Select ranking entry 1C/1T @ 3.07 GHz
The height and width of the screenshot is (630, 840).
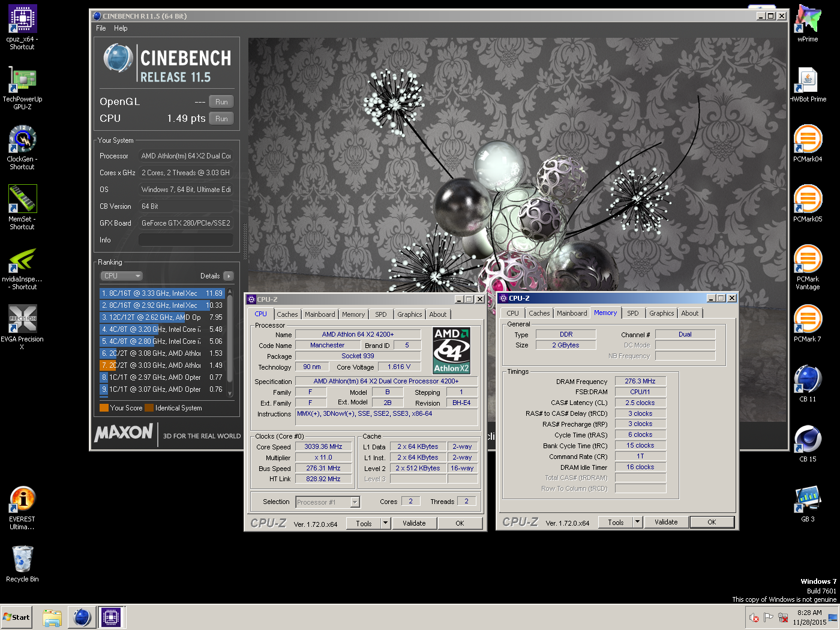tap(162, 389)
